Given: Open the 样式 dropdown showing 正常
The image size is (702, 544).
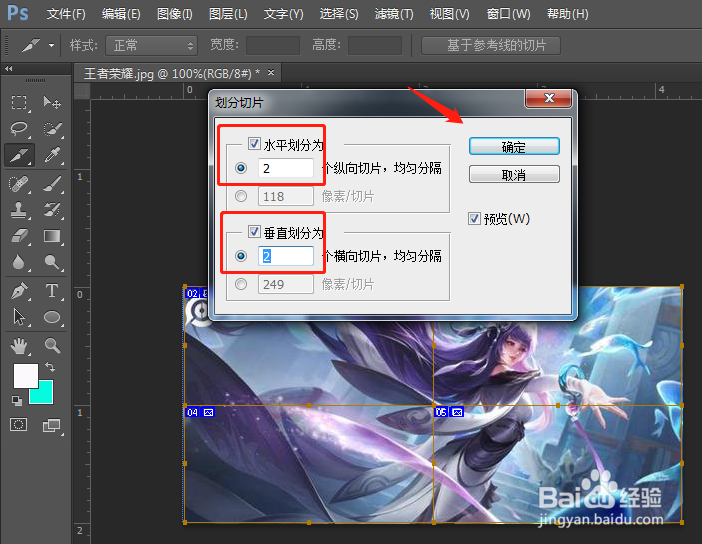Looking at the screenshot, I should (x=151, y=46).
